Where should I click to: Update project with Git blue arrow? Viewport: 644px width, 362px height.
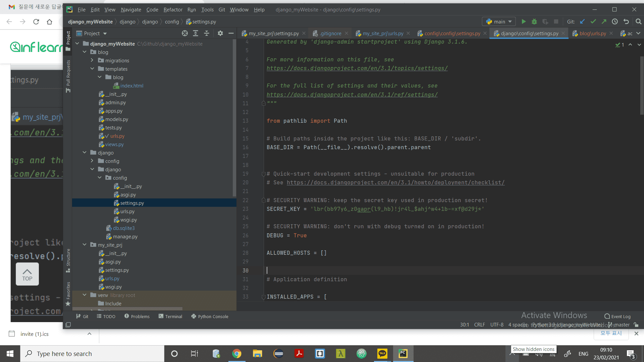pyautogui.click(x=582, y=21)
